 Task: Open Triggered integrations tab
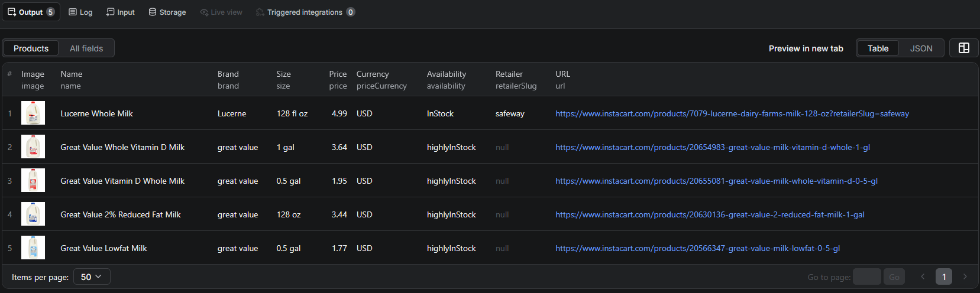(305, 12)
